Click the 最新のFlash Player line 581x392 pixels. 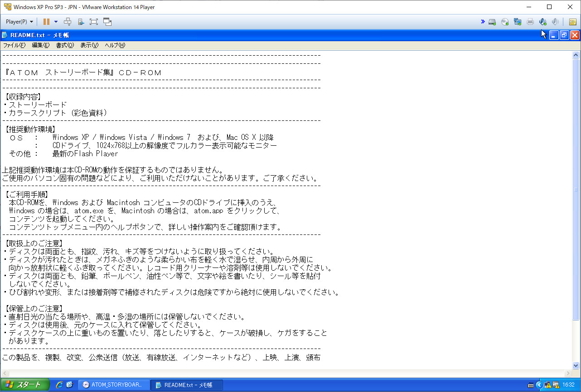(85, 154)
